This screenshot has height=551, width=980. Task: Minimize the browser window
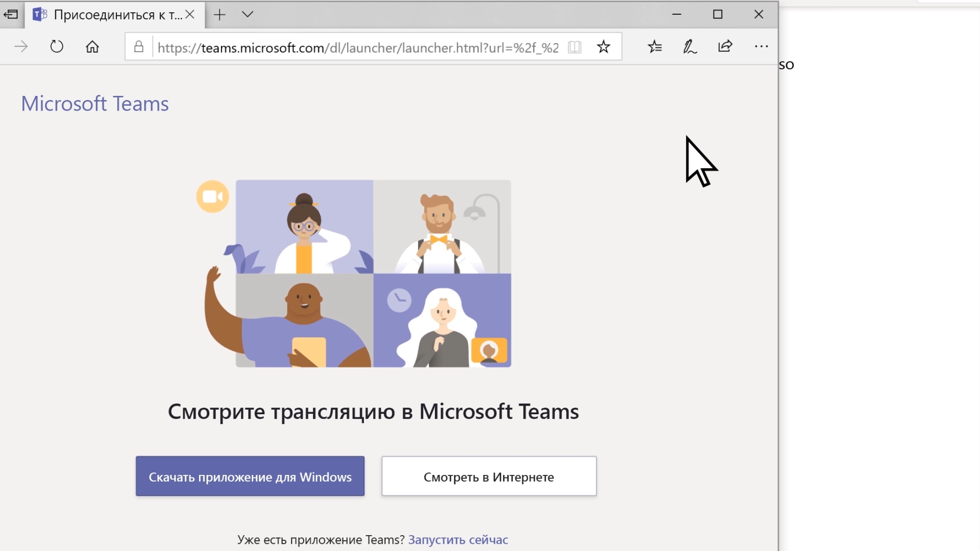677,14
